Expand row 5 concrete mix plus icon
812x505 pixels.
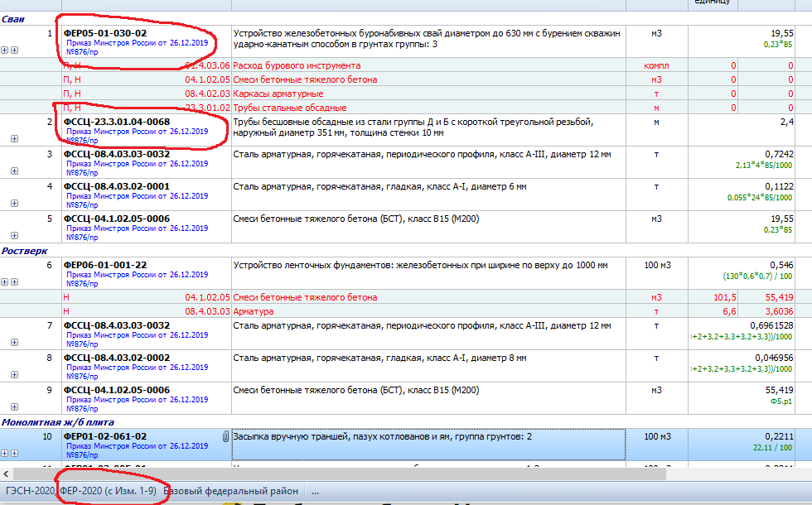(15, 235)
